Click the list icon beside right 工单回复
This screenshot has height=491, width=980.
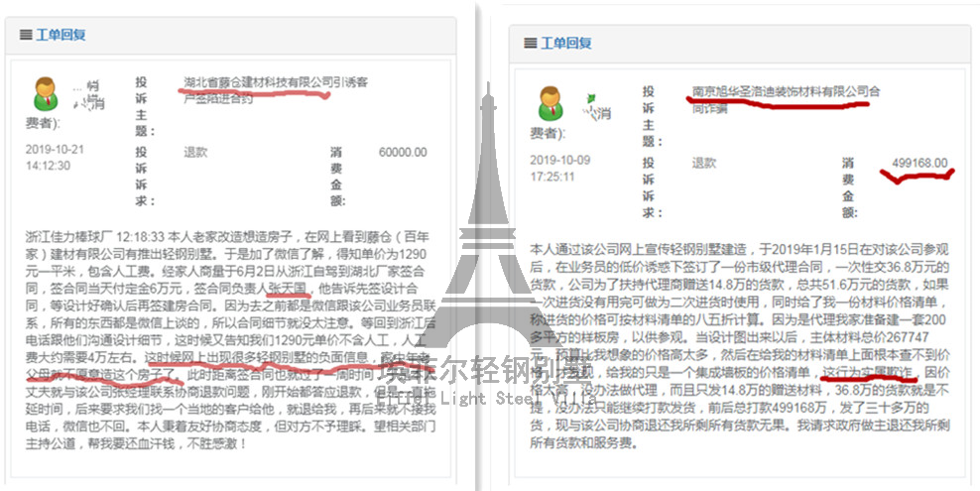point(532,44)
